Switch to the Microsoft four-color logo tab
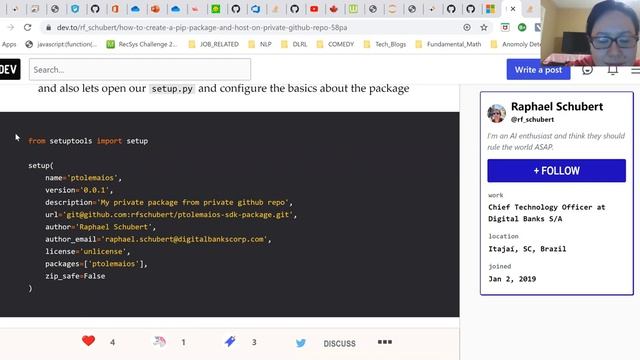 [x=490, y=9]
